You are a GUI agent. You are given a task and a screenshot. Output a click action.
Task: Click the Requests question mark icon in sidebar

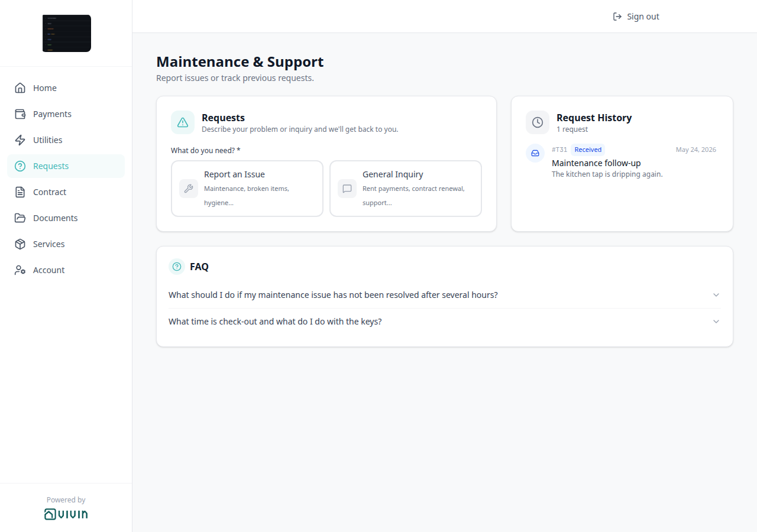click(x=20, y=166)
